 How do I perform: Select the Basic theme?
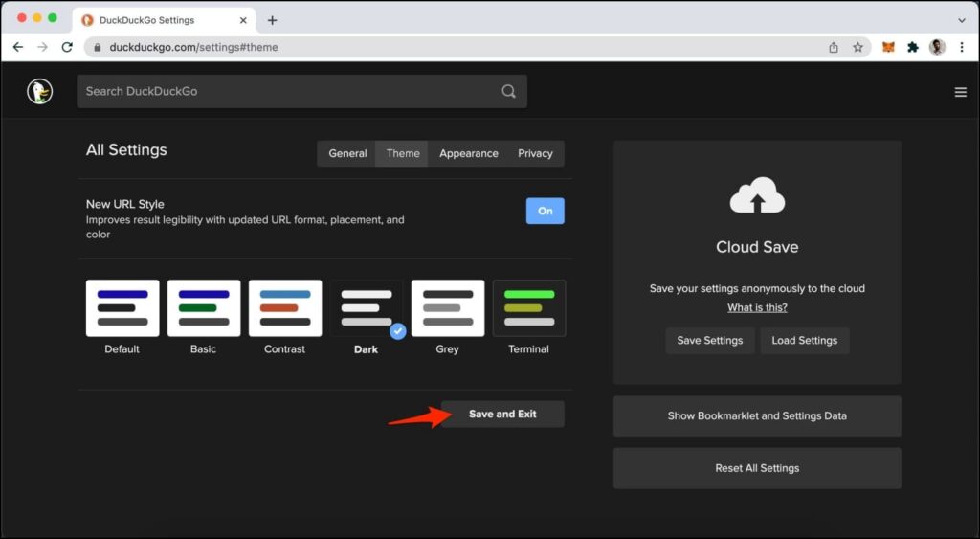point(204,308)
